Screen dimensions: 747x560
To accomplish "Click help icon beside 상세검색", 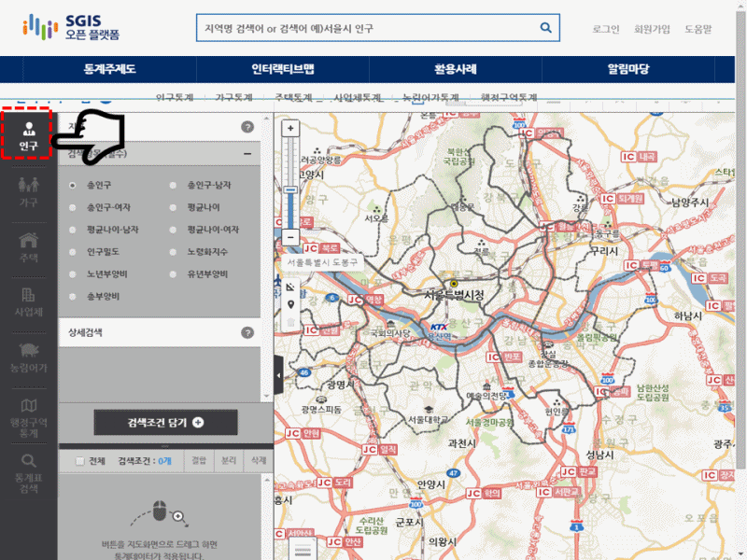I will coord(247,332).
